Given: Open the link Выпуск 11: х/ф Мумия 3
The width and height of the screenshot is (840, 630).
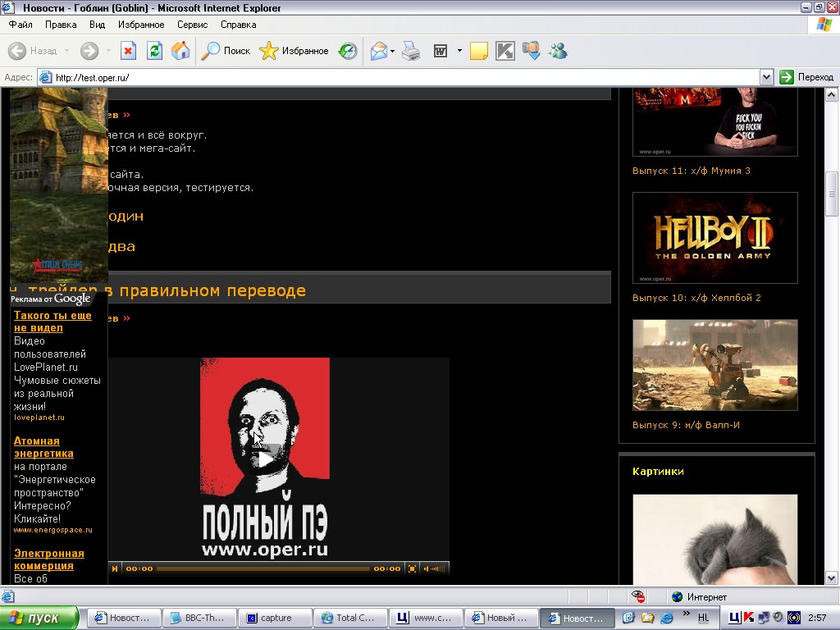Looking at the screenshot, I should pyautogui.click(x=691, y=171).
